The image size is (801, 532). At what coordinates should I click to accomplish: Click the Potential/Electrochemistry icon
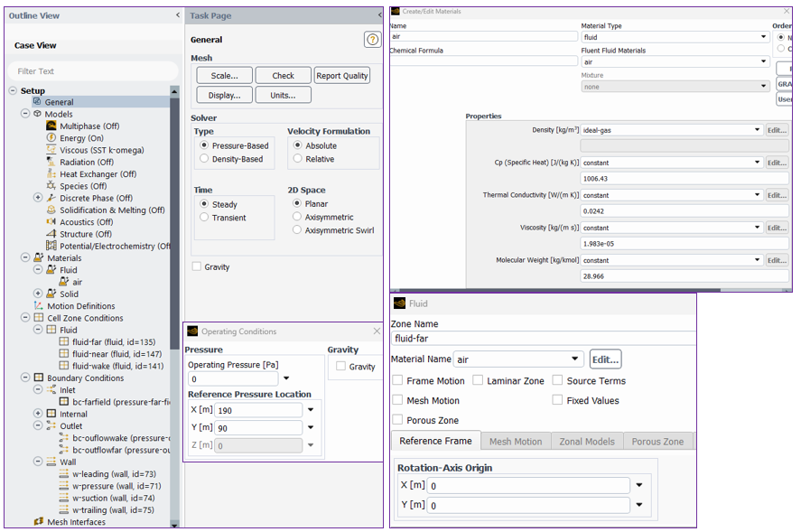click(51, 246)
